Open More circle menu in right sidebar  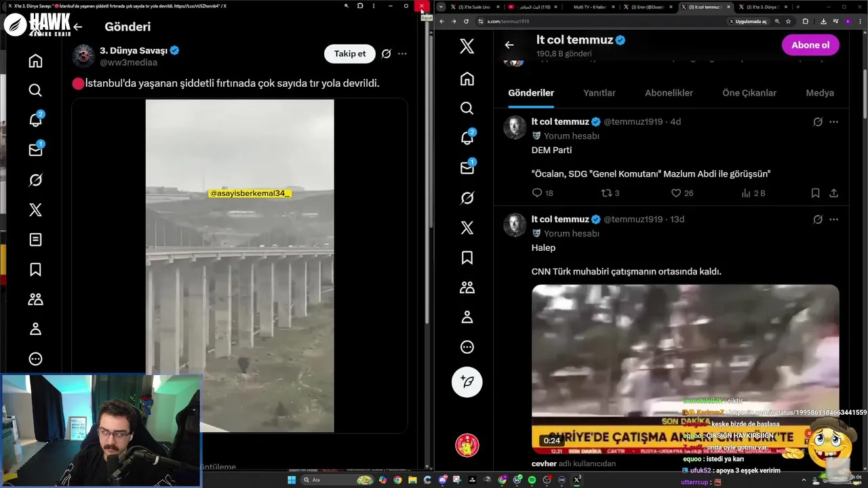pos(467,347)
